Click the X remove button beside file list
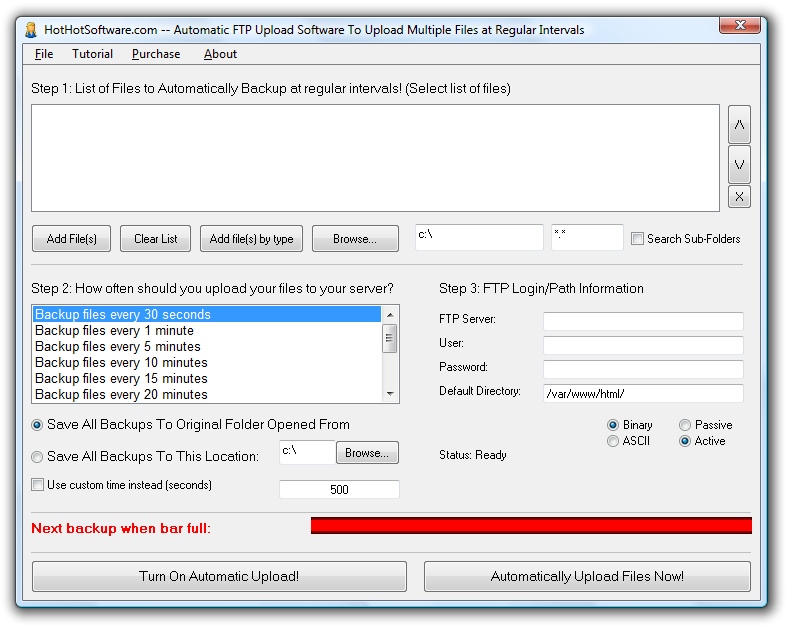This screenshot has width=786, height=625. pyautogui.click(x=739, y=196)
